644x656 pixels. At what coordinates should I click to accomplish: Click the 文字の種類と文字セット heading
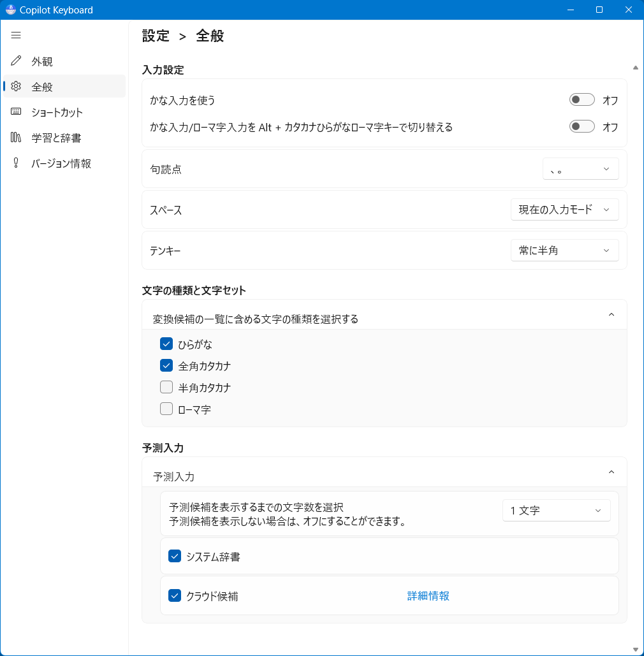194,290
